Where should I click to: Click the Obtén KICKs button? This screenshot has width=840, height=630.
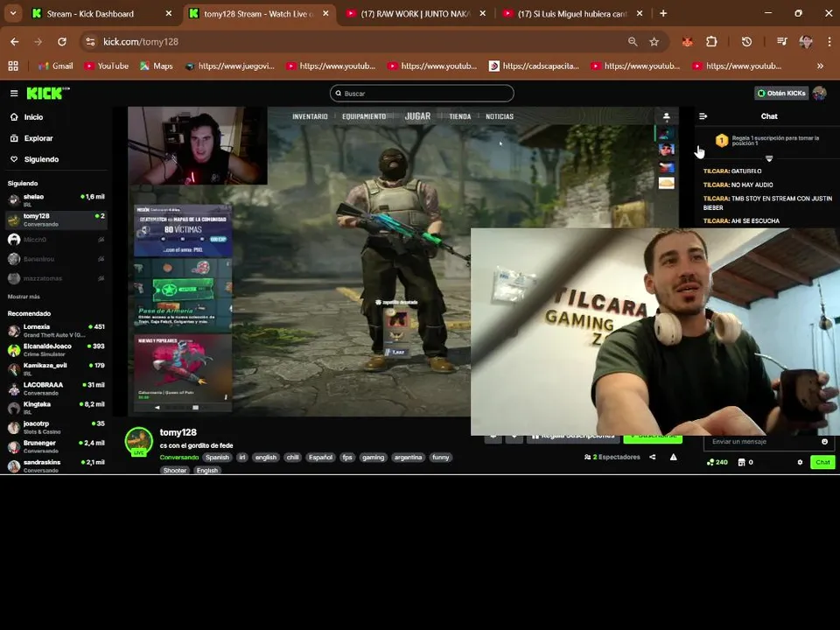tap(781, 94)
